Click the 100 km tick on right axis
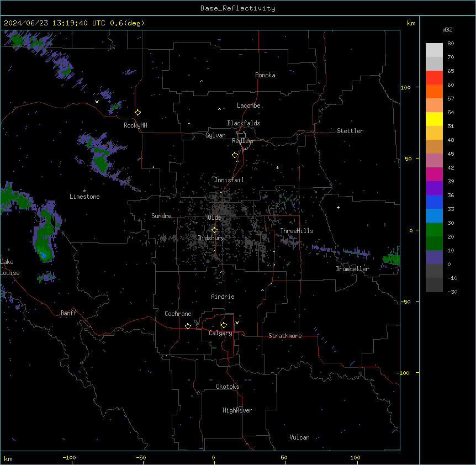The width and height of the screenshot is (476, 465). point(405,87)
